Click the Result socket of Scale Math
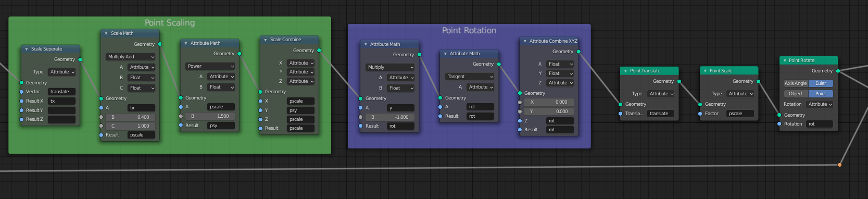Image resolution: width=868 pixels, height=199 pixels. tap(101, 135)
